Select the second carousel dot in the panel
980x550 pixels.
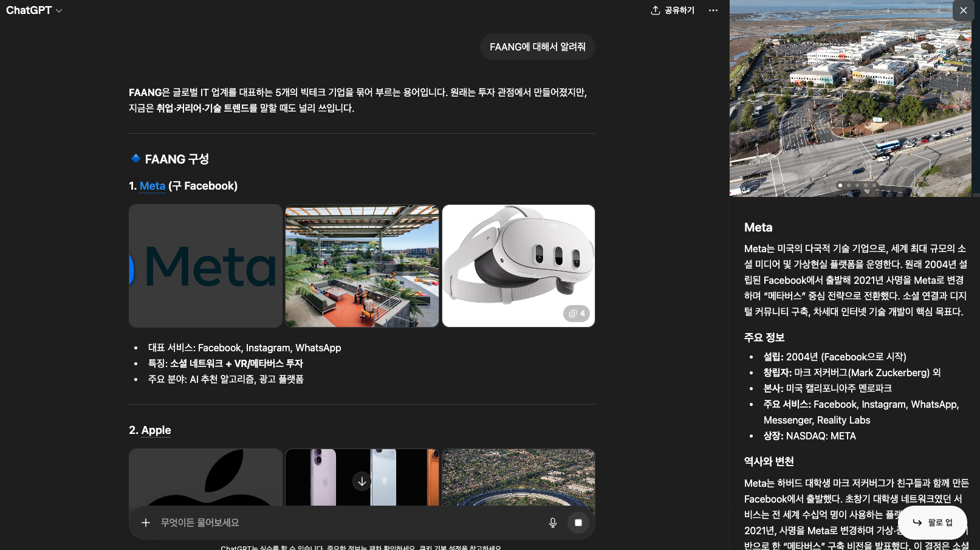tap(849, 185)
